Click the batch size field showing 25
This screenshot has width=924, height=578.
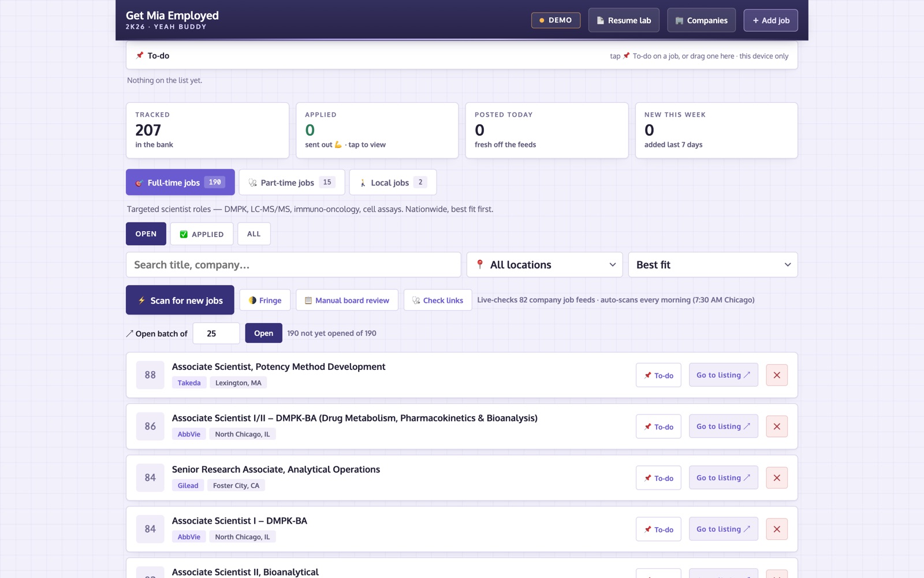tap(216, 334)
